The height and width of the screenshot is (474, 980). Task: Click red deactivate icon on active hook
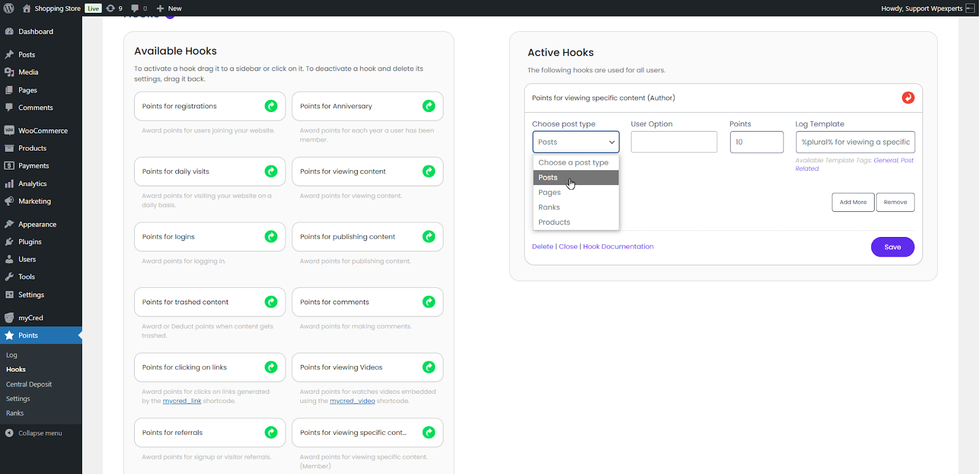pyautogui.click(x=908, y=98)
